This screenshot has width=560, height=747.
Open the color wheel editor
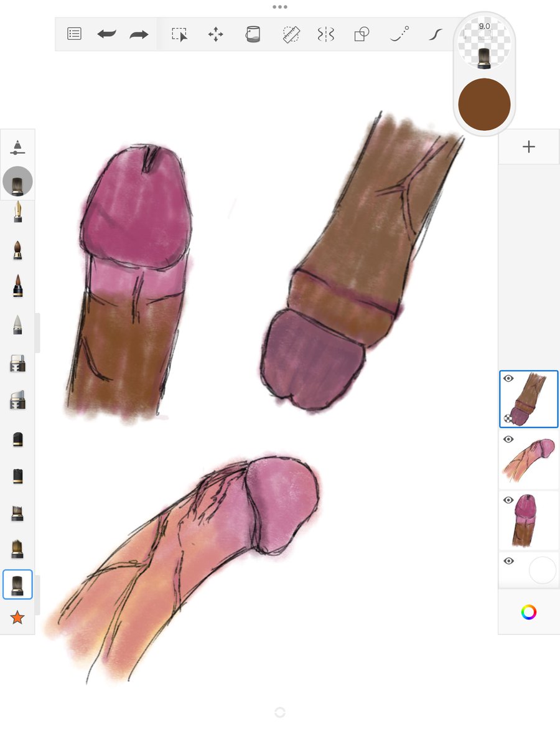[529, 613]
